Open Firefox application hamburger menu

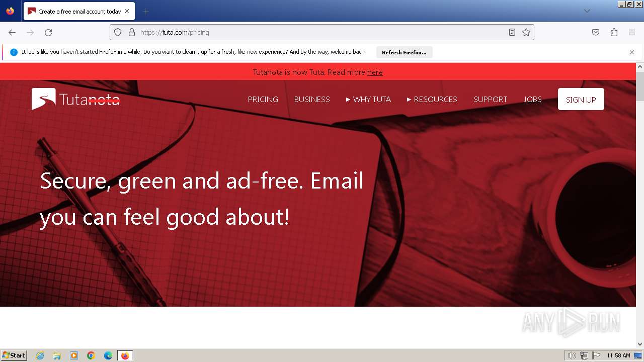pos(632,32)
